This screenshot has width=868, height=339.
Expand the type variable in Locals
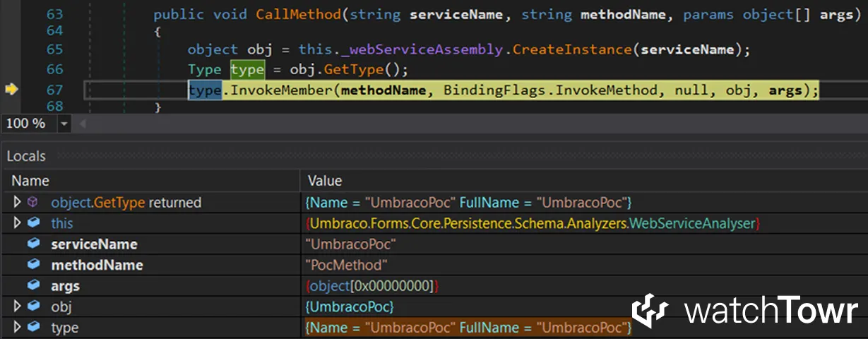coord(17,328)
